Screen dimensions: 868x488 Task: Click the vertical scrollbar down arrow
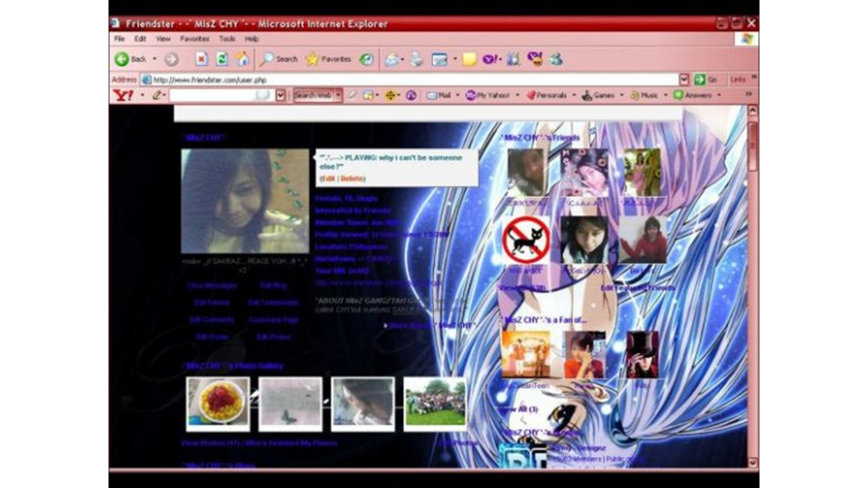753,461
